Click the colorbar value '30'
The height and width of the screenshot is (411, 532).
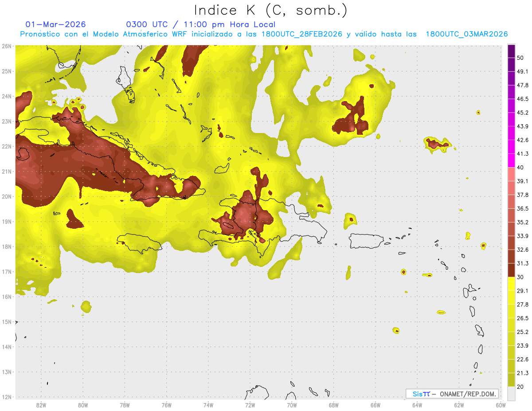tap(520, 277)
